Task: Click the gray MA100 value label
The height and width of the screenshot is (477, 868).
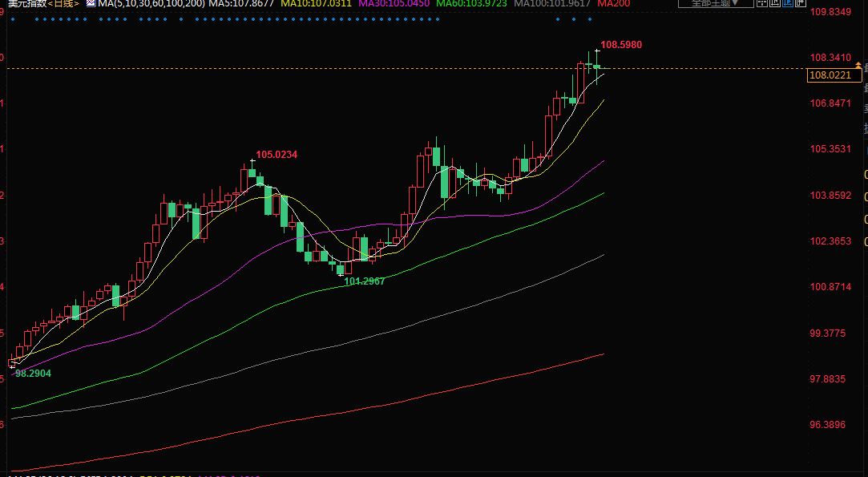Action: tap(552, 4)
